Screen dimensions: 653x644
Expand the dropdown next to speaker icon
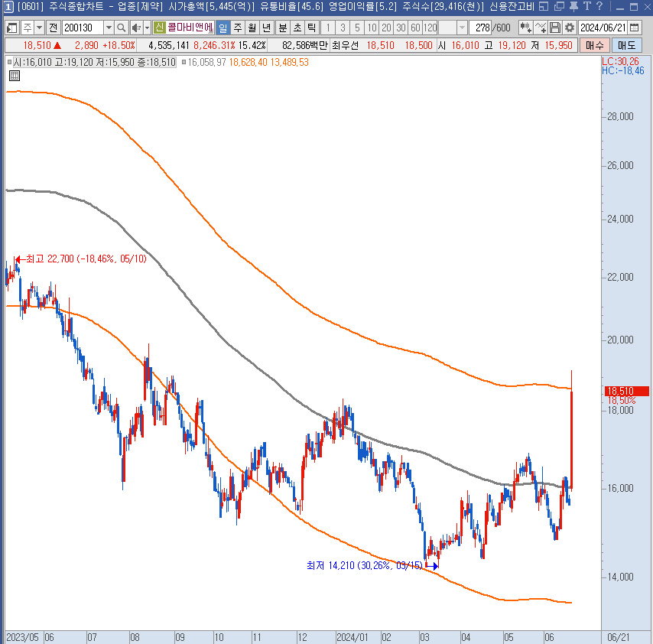pyautogui.click(x=147, y=28)
